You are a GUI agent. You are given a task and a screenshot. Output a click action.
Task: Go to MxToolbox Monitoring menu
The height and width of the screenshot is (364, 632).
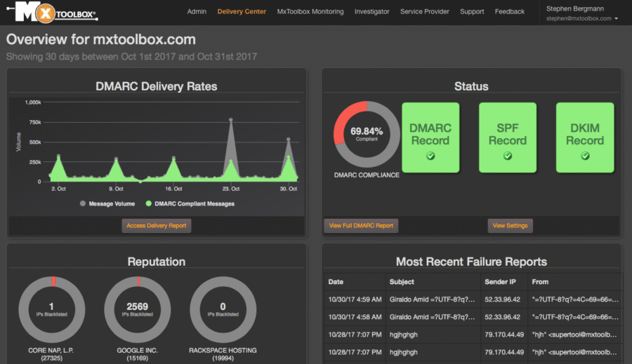tap(310, 12)
